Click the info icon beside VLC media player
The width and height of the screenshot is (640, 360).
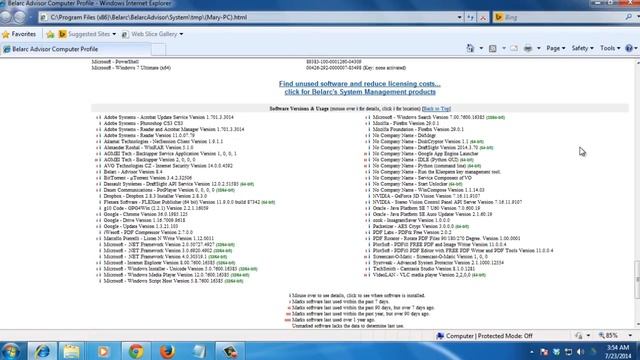[x=369, y=275]
